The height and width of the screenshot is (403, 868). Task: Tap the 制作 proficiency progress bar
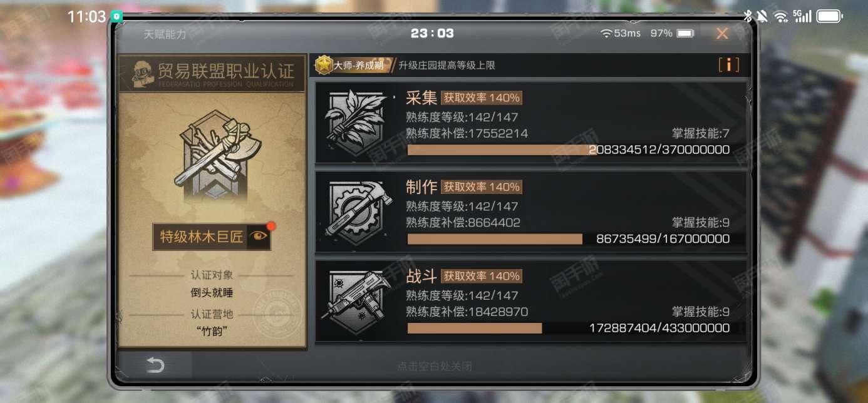click(569, 239)
